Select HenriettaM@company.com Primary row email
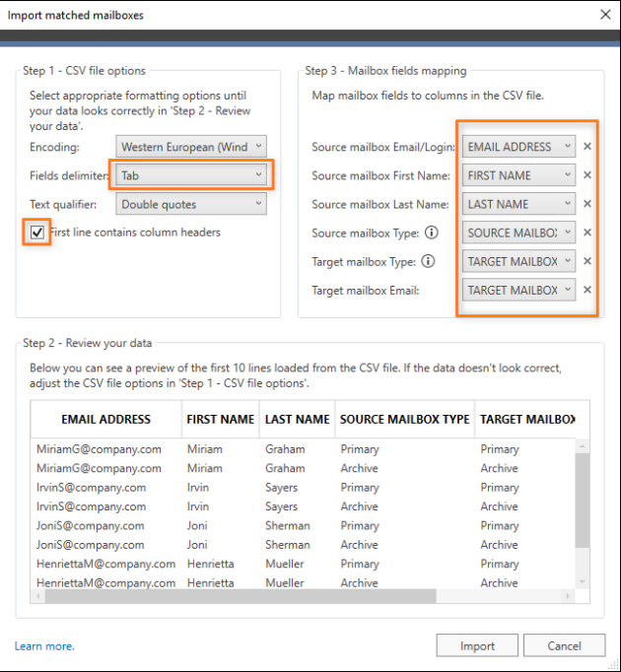Image resolution: width=621 pixels, height=672 pixels. pos(105,564)
